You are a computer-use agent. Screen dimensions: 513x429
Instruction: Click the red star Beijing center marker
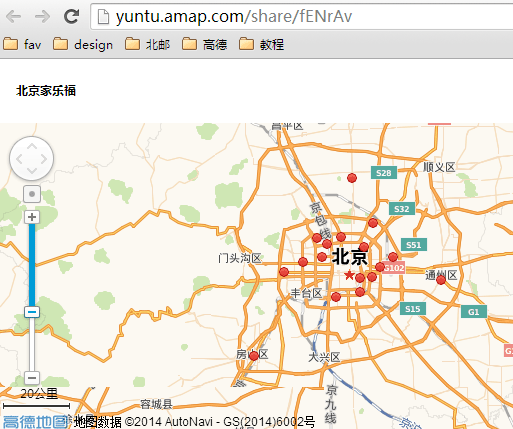click(x=349, y=275)
